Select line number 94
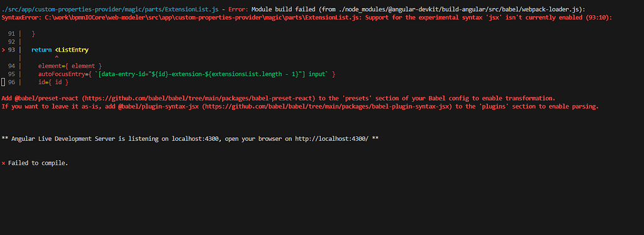Screen dimensions: 644x235 tap(11, 66)
